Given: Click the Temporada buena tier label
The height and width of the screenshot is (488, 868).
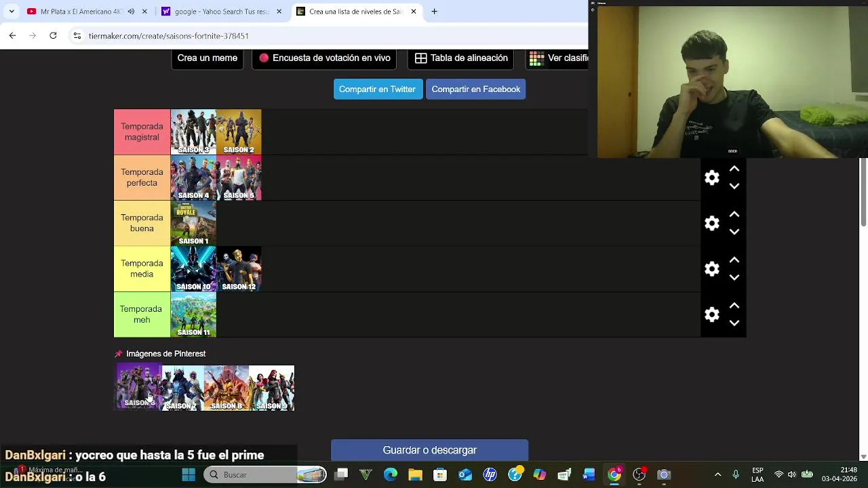Looking at the screenshot, I should click(142, 223).
